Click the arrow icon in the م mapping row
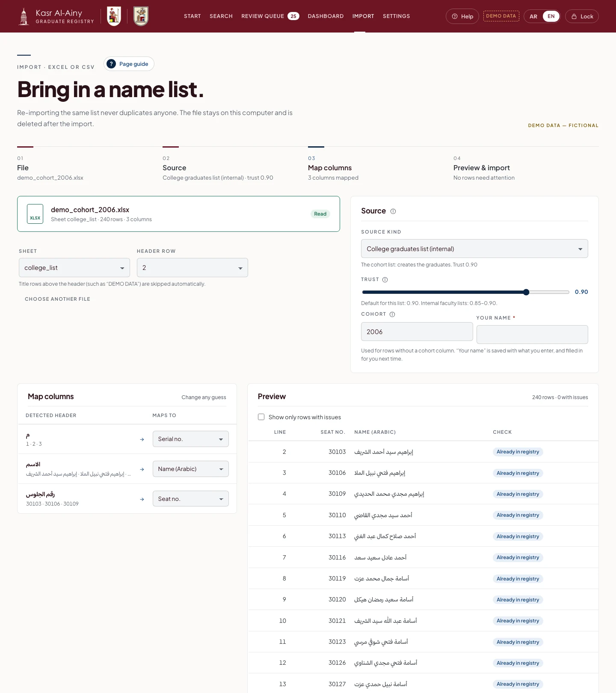 pyautogui.click(x=142, y=439)
